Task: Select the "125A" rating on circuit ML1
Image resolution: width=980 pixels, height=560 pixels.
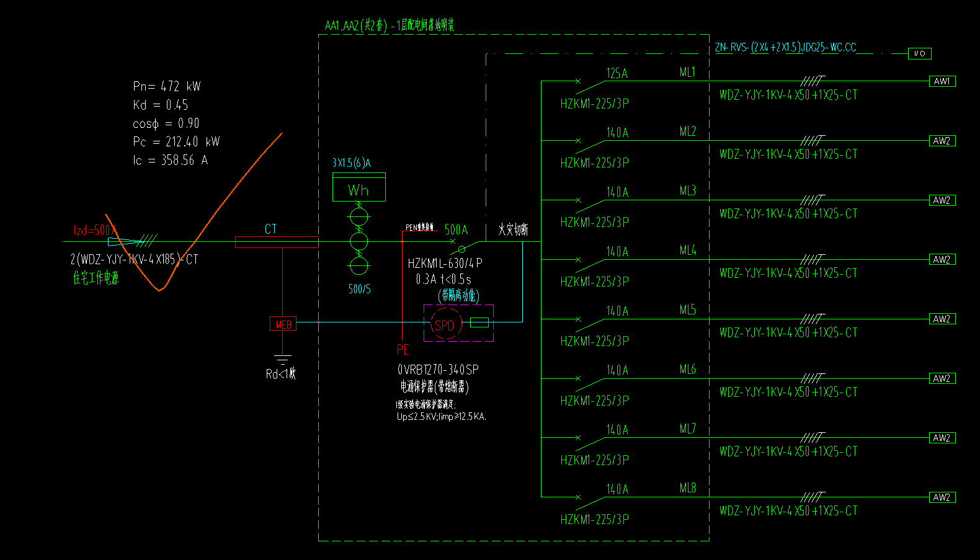Action: coord(617,73)
